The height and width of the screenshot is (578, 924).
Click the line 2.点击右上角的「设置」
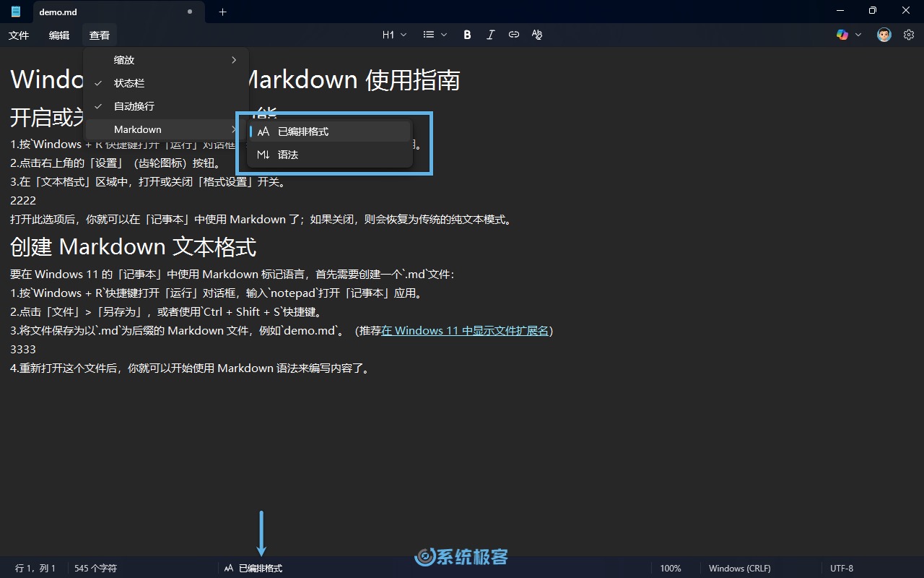[115, 163]
